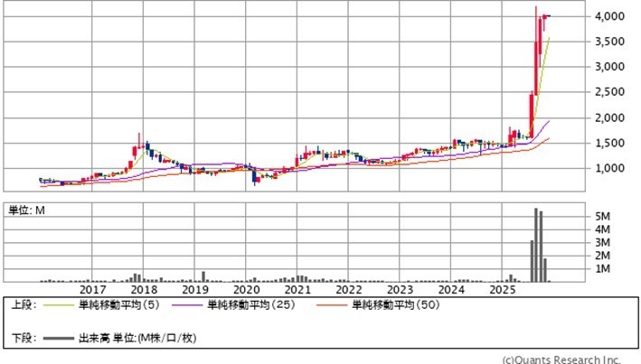Image resolution: width=641 pixels, height=364 pixels.
Task: Click the 2025 year label on the time axis
Action: [502, 290]
